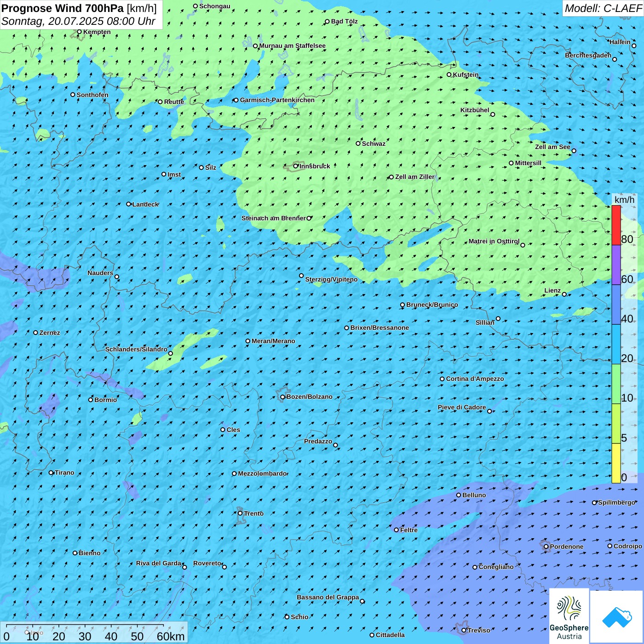This screenshot has height=644, width=644.
Task: Click the 'Murnau am Staffelsee' map label
Action: tap(293, 46)
